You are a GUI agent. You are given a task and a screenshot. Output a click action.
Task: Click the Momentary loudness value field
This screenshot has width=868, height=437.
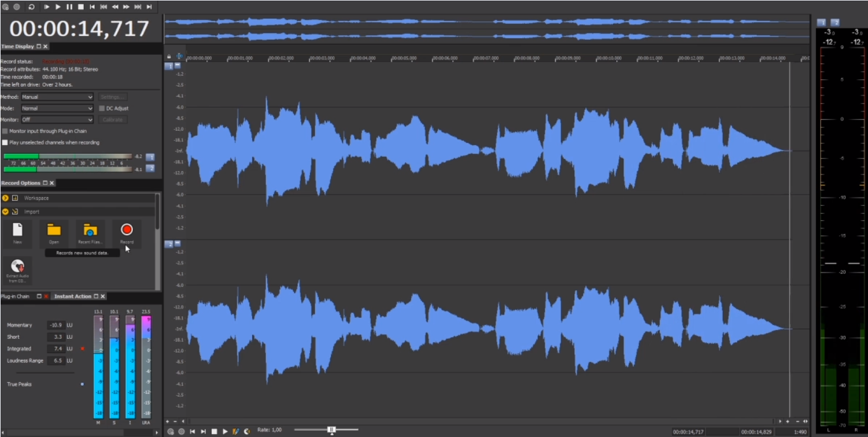click(56, 325)
